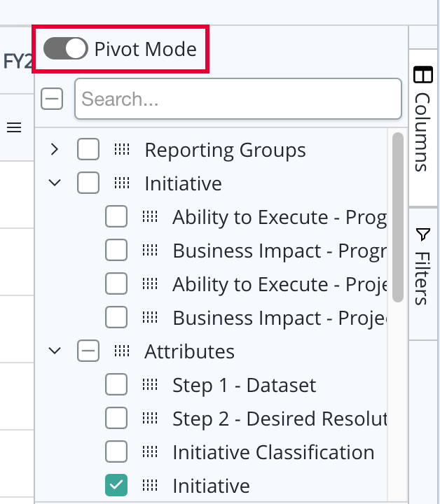Image resolution: width=440 pixels, height=504 pixels.
Task: Click the Ability to Execute - Prog label
Action: click(x=280, y=217)
